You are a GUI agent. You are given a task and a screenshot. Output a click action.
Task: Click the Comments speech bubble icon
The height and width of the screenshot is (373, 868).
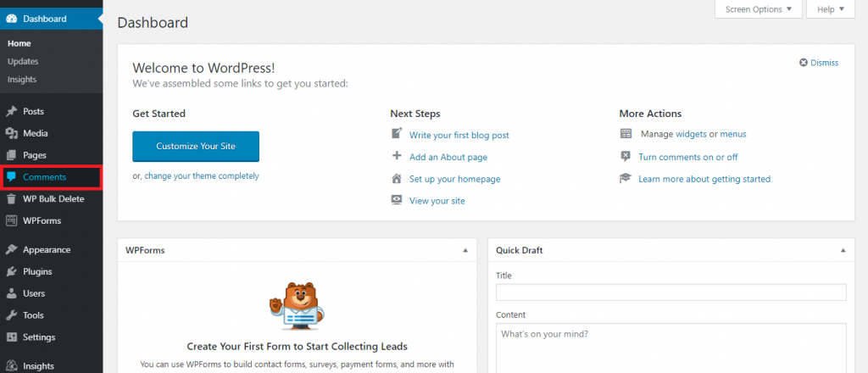click(11, 177)
